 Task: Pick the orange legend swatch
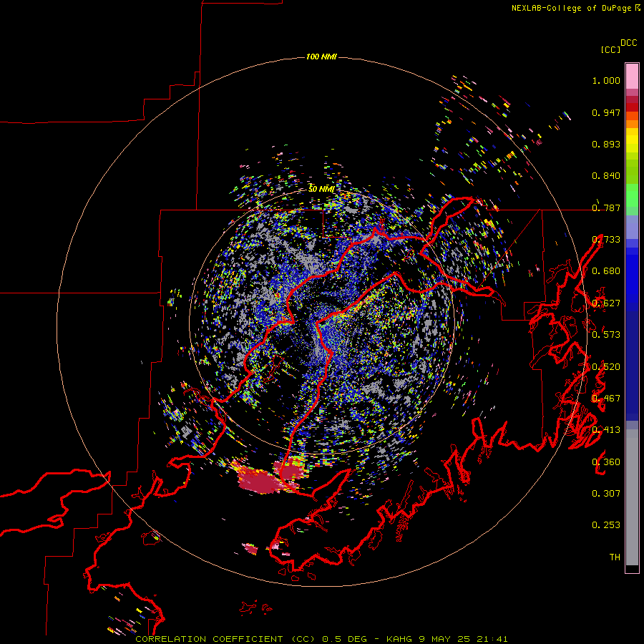(632, 124)
